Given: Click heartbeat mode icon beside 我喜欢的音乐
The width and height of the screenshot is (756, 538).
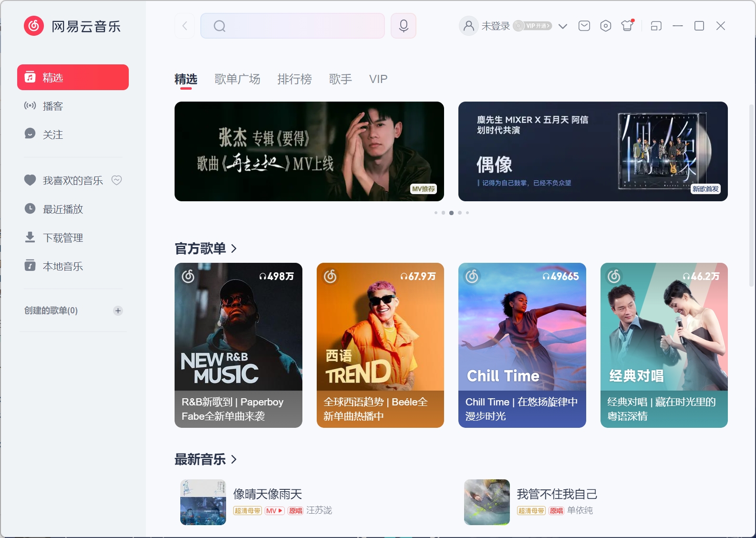Looking at the screenshot, I should click(x=117, y=180).
